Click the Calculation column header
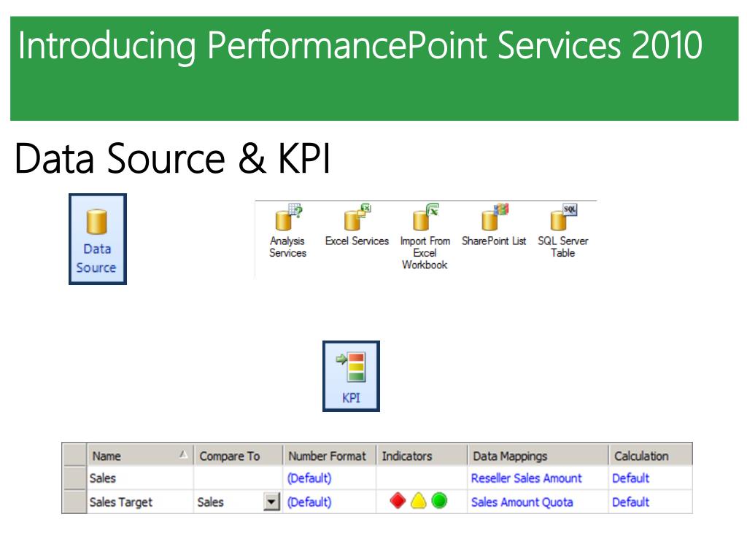The height and width of the screenshot is (560, 747). (651, 456)
